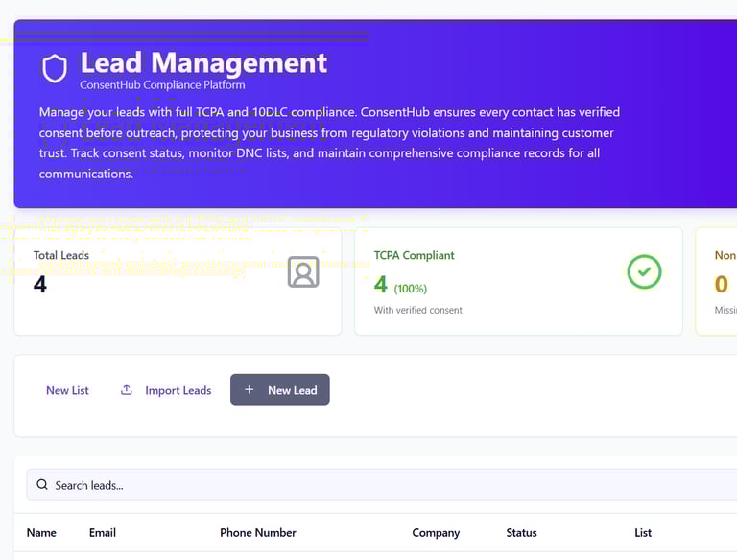This screenshot has width=737, height=560.
Task: Click the contact icon in Total Leads card
Action: [303, 271]
